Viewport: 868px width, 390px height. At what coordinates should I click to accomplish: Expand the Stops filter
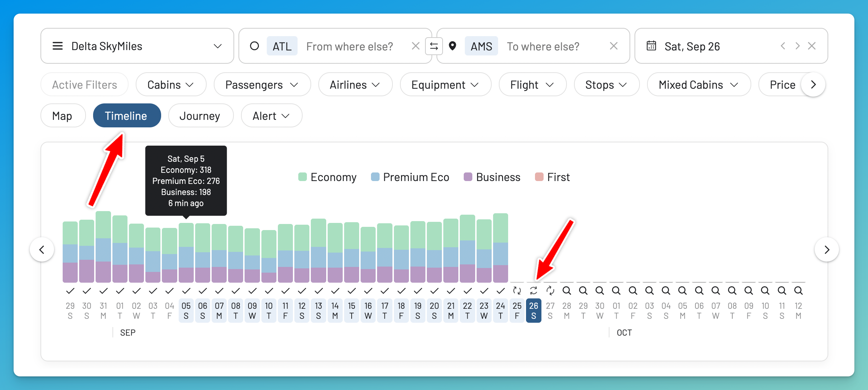pos(607,85)
